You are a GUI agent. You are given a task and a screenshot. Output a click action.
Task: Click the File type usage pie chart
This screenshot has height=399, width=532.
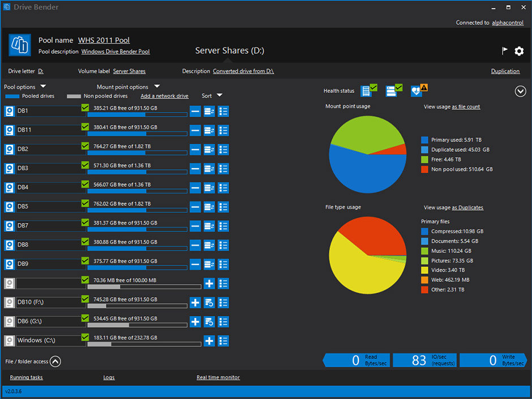pyautogui.click(x=368, y=255)
